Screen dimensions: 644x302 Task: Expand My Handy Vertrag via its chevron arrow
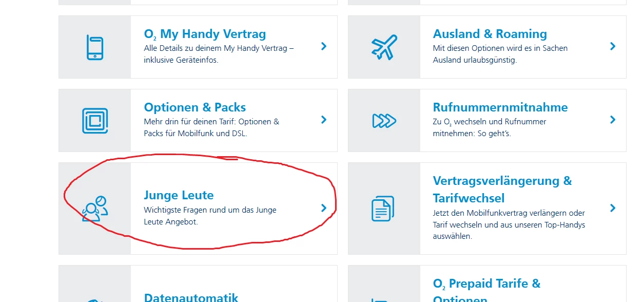pos(324,46)
